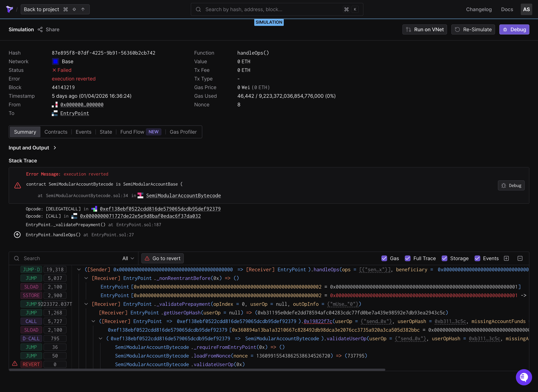
Task: Collapse all trace rows with the minus icon
Action: pyautogui.click(x=520, y=258)
